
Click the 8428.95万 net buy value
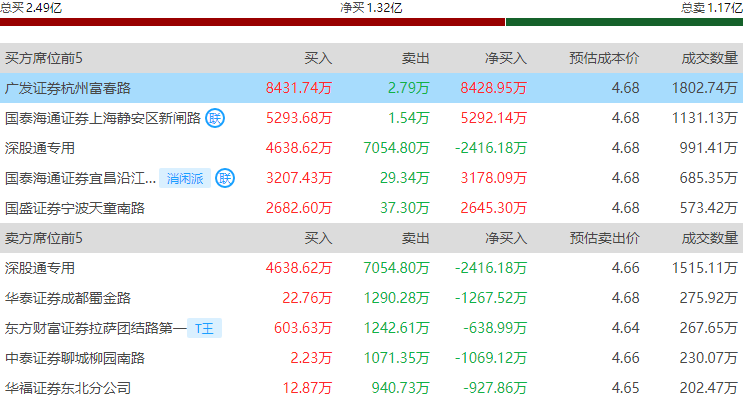[x=494, y=88]
